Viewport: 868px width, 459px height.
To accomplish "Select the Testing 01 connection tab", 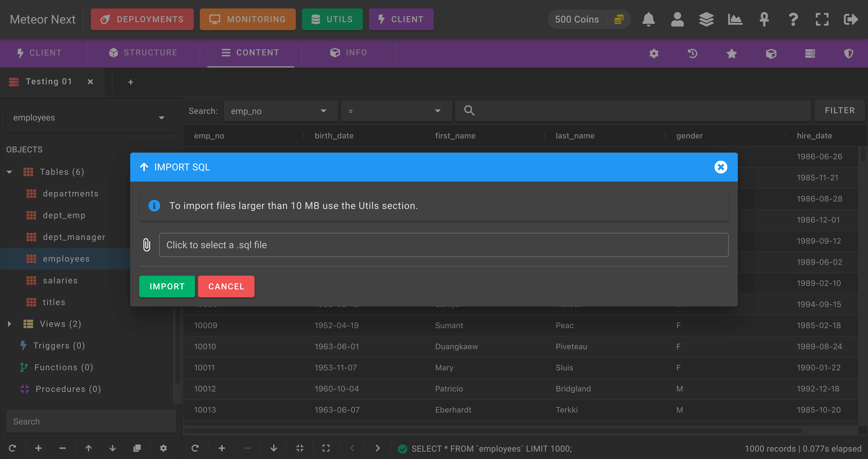I will click(49, 82).
